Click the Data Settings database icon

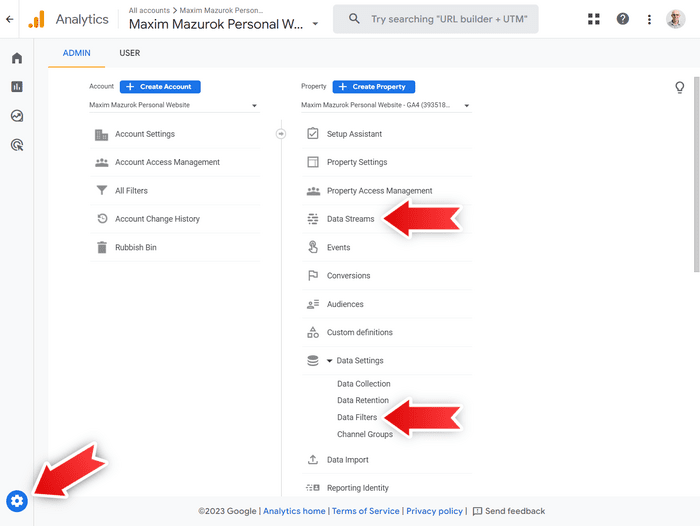tap(313, 361)
